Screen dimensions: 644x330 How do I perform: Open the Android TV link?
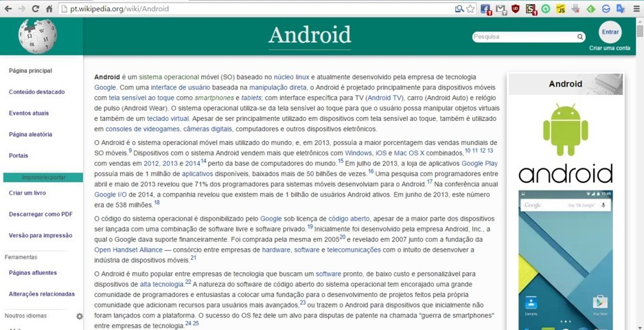point(384,98)
